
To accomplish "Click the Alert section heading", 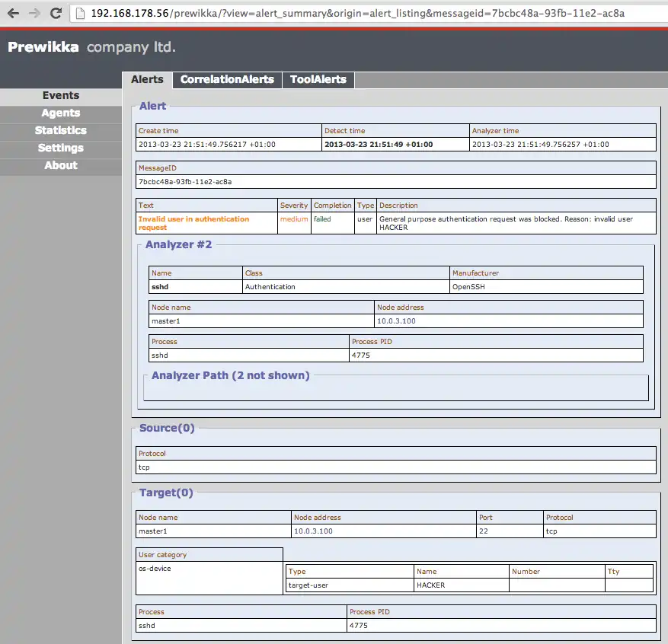I will coord(152,106).
